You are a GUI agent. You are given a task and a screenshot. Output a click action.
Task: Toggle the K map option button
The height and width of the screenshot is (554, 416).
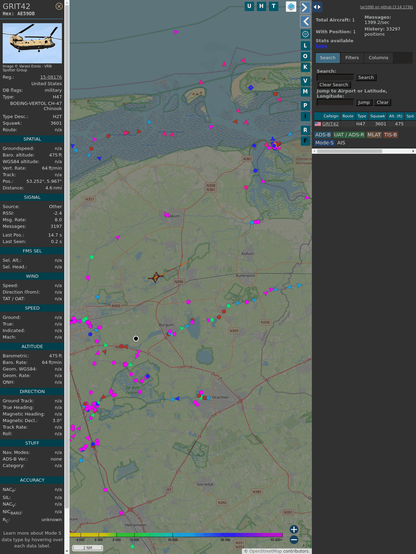(x=305, y=67)
